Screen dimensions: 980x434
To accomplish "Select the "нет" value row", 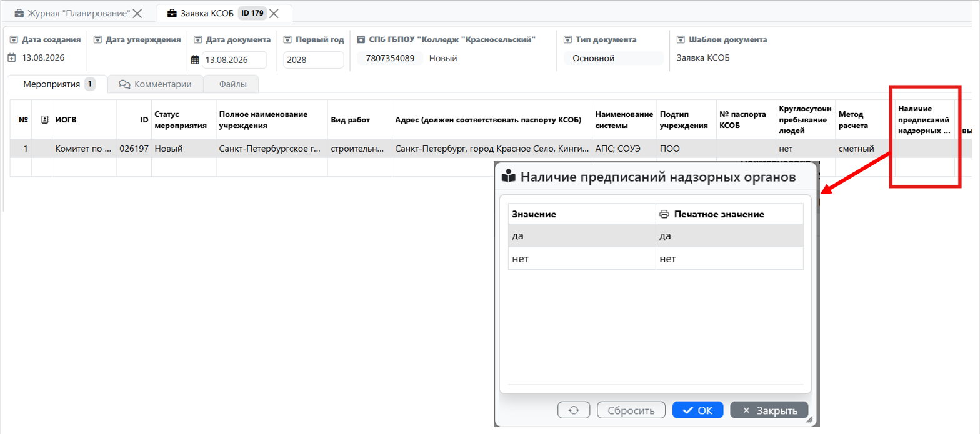I will [x=656, y=259].
